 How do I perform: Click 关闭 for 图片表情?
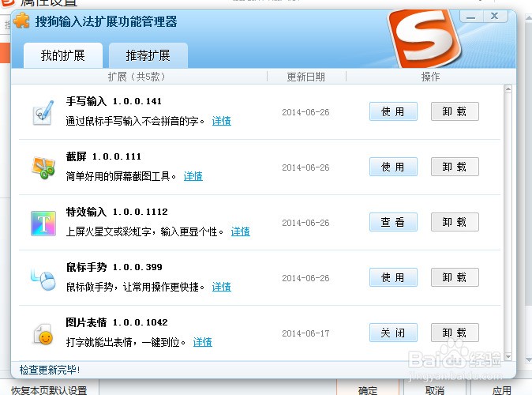(393, 333)
